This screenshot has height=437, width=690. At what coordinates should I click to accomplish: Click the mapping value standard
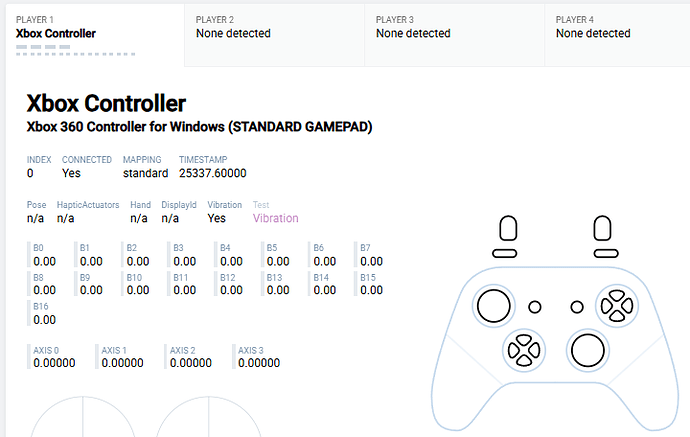coord(145,173)
